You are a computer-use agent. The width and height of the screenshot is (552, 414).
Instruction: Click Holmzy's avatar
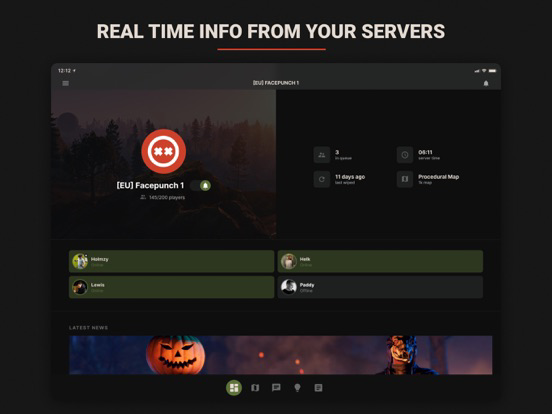pyautogui.click(x=80, y=261)
